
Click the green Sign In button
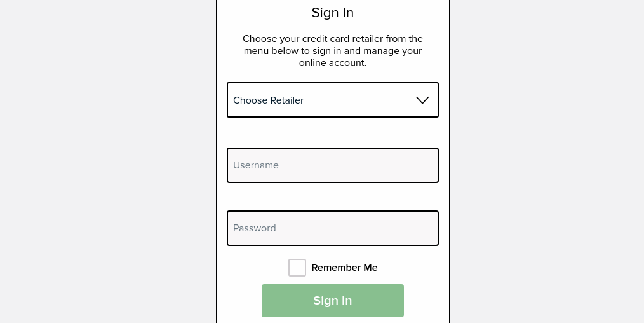click(x=333, y=301)
